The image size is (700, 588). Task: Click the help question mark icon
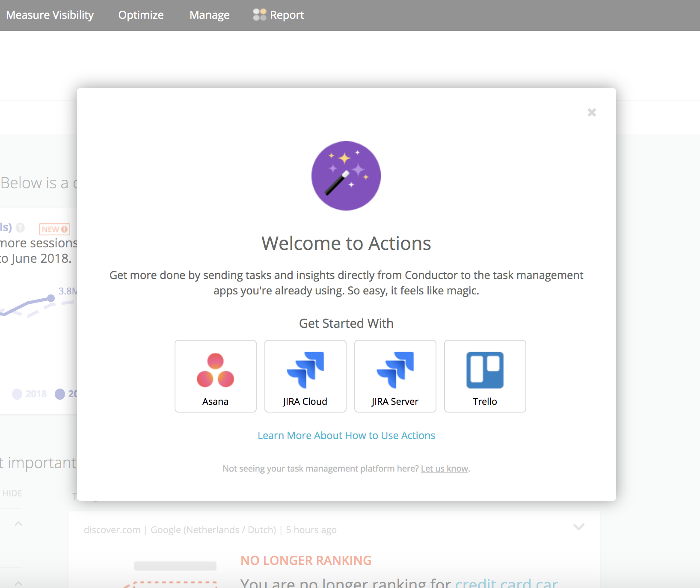tap(20, 228)
